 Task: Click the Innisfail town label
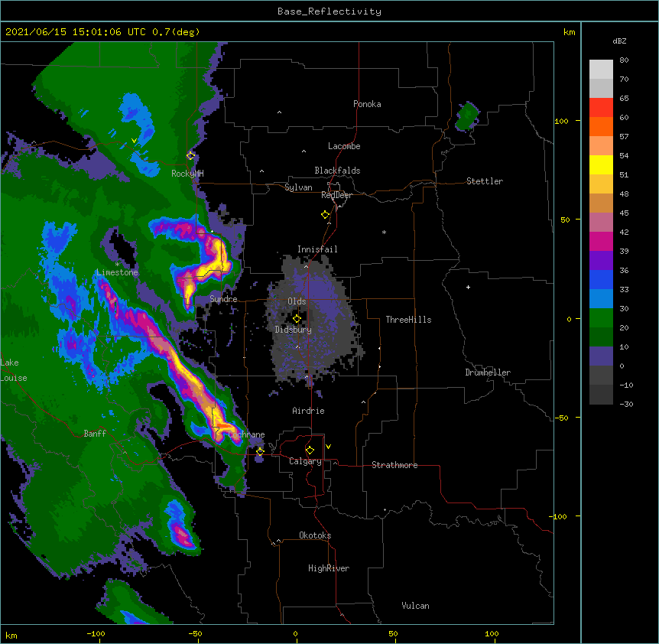(x=317, y=249)
